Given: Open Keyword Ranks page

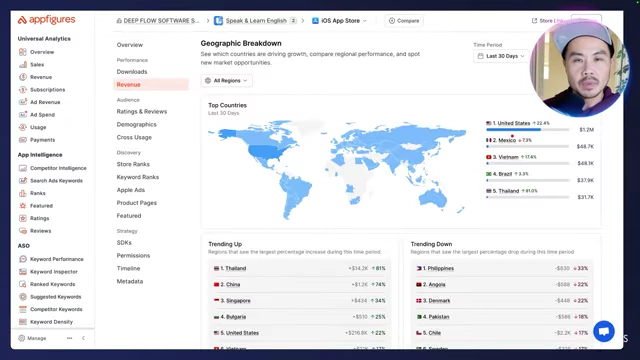Looking at the screenshot, I should tap(138, 177).
